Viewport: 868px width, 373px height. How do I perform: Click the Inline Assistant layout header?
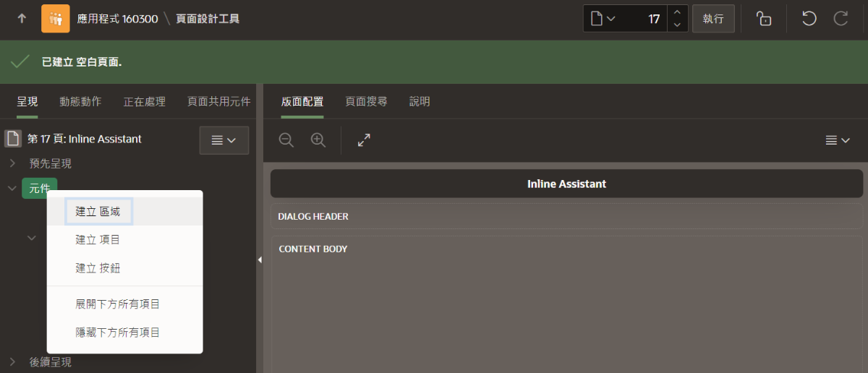tap(566, 184)
